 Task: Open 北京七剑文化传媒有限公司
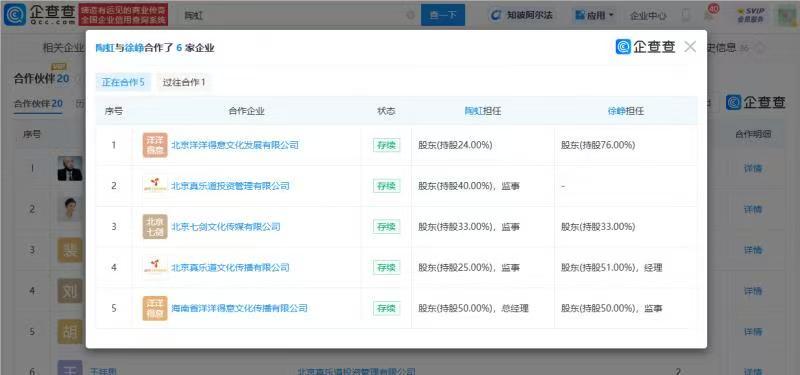(x=226, y=227)
